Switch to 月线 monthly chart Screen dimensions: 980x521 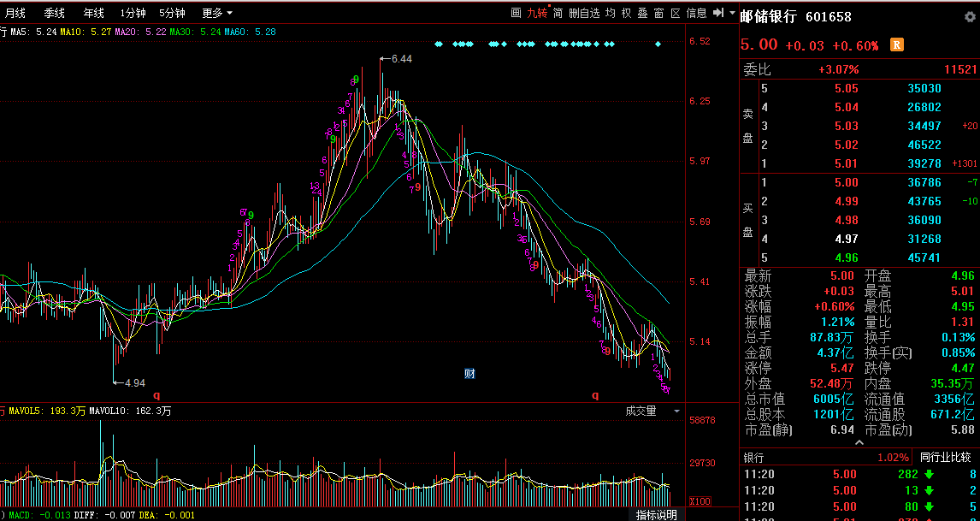(x=15, y=13)
